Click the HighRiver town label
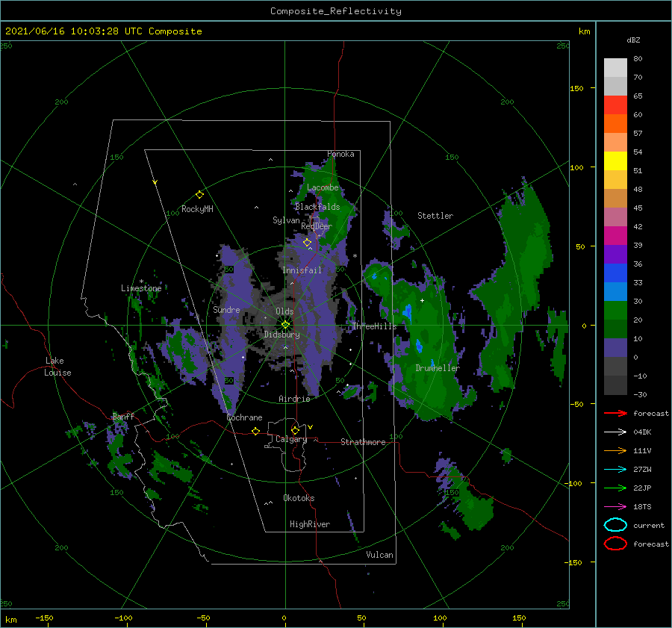672x628 pixels. pyautogui.click(x=310, y=524)
